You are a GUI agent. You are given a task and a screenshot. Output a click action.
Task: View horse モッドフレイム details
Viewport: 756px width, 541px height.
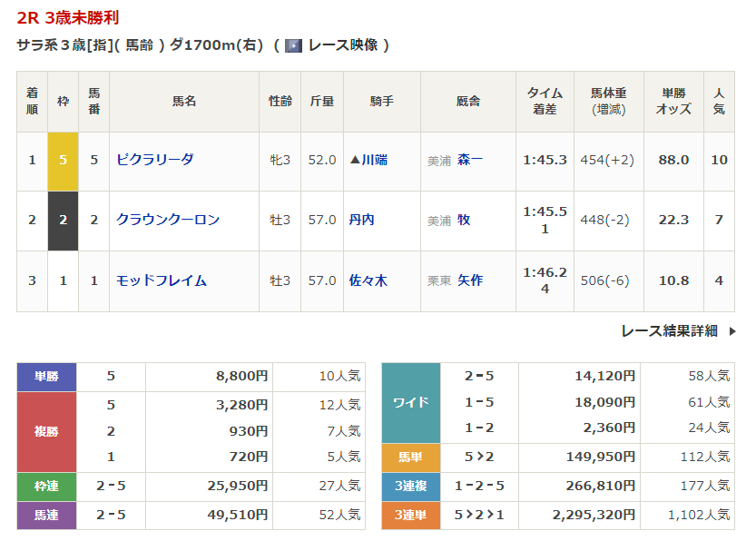(x=162, y=280)
